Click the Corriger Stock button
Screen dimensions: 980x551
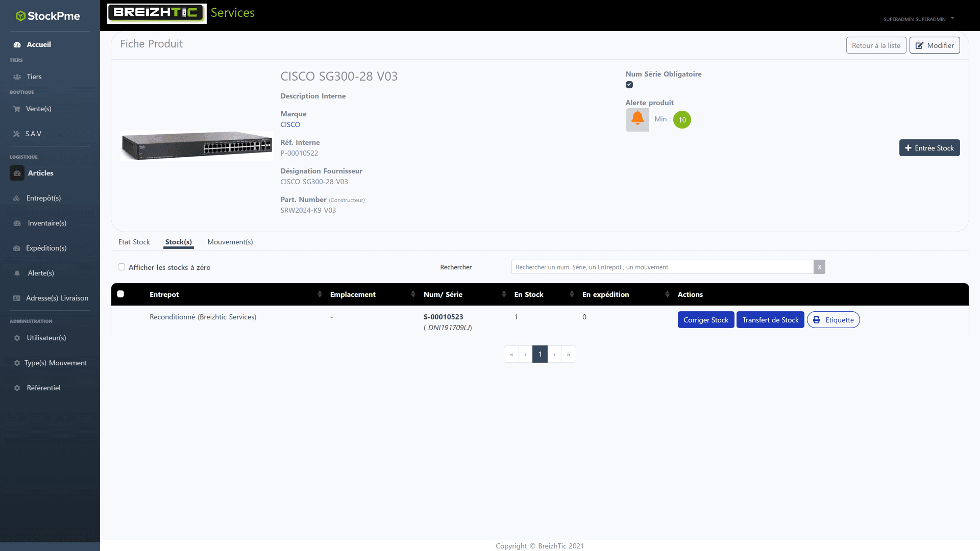[706, 320]
